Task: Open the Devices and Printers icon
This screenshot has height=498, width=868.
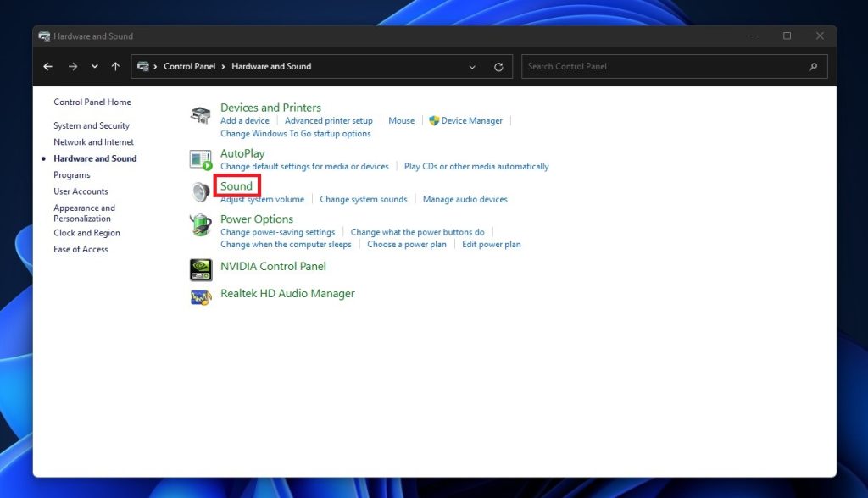Action: coord(200,115)
